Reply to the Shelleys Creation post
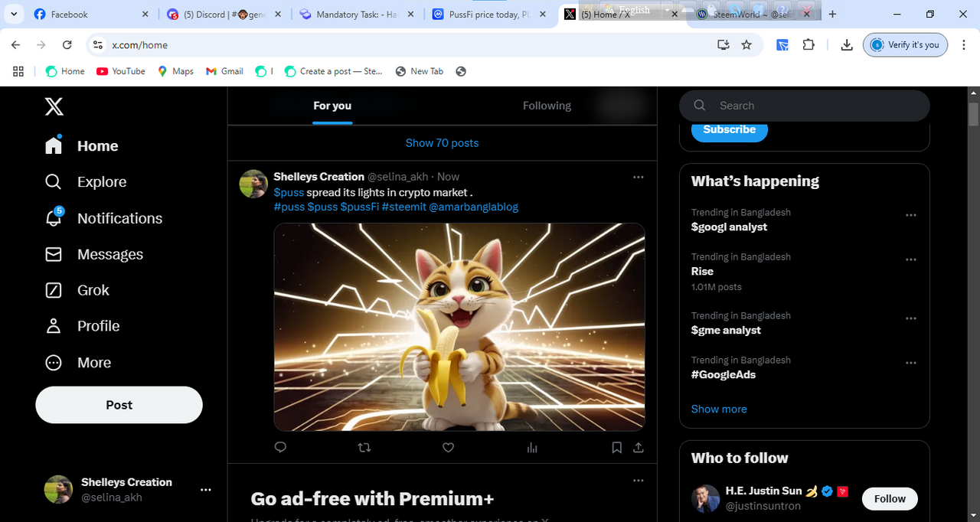The image size is (980, 522). pyautogui.click(x=280, y=448)
